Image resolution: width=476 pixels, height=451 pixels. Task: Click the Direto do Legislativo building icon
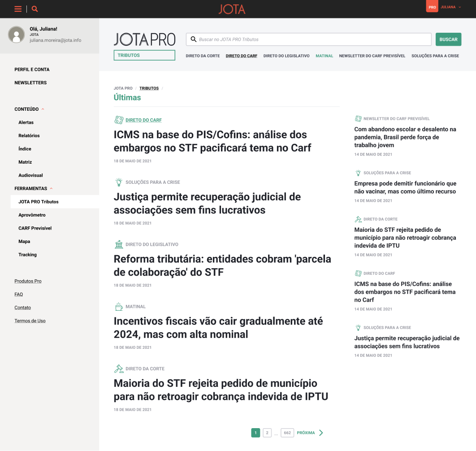[119, 244]
